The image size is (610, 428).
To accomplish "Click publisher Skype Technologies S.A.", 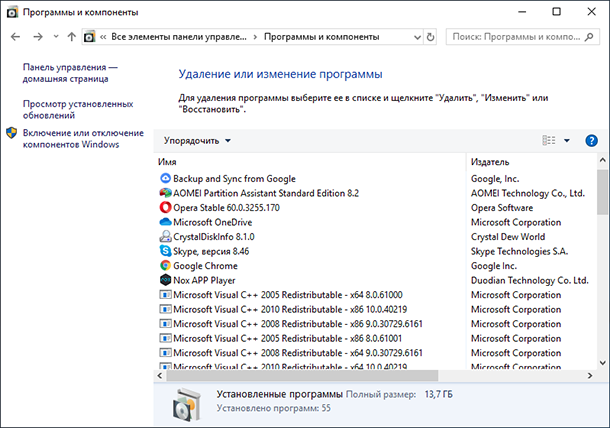I will [x=519, y=251].
